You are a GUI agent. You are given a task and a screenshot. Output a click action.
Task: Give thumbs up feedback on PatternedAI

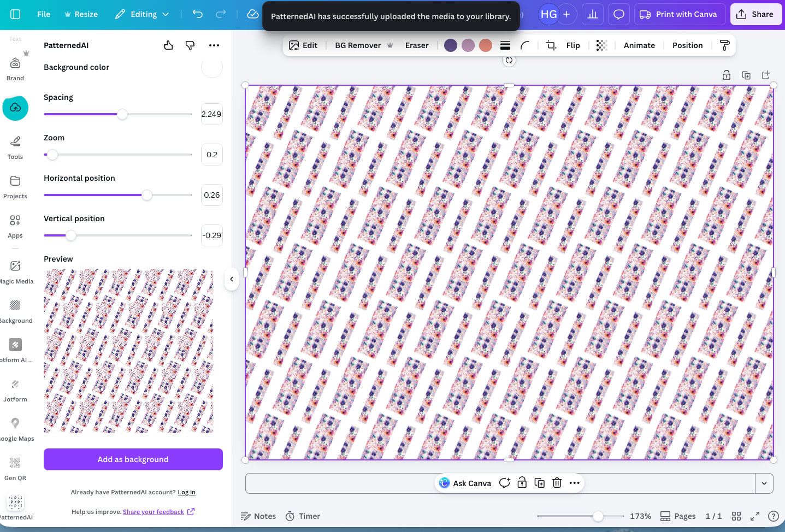168,45
